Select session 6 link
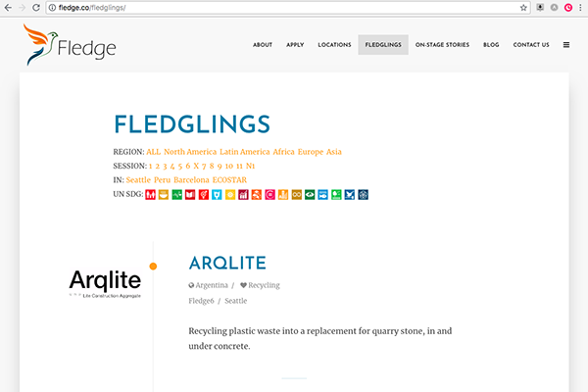The image size is (588, 392). coord(188,166)
